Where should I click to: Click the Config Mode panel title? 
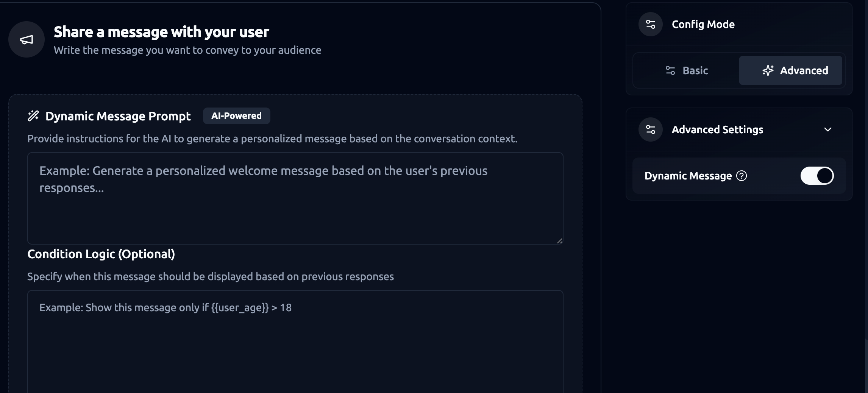pyautogui.click(x=703, y=24)
